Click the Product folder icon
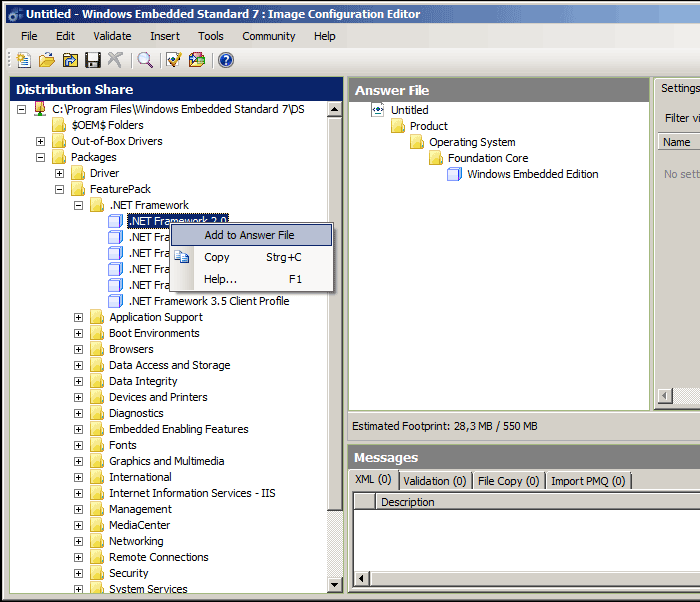 point(398,126)
